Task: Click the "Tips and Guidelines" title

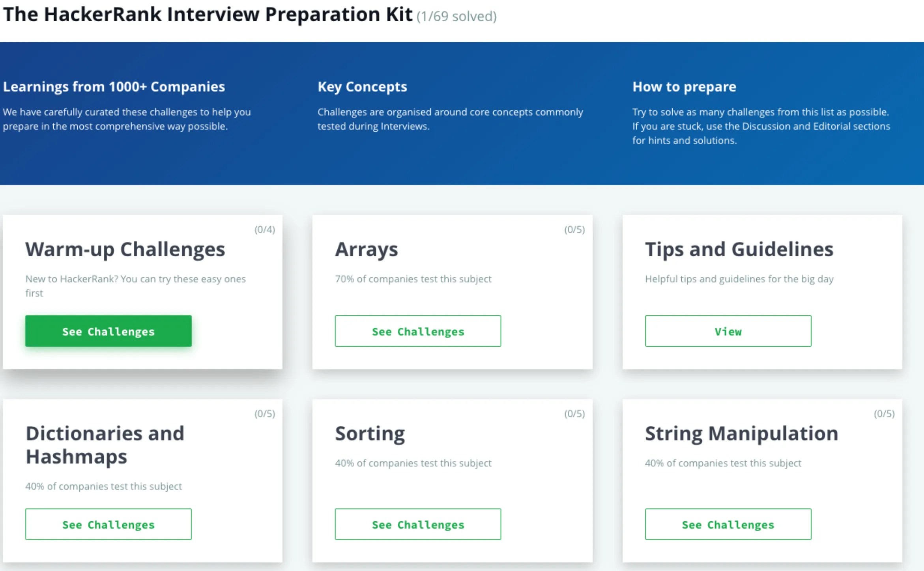Action: pyautogui.click(x=739, y=249)
